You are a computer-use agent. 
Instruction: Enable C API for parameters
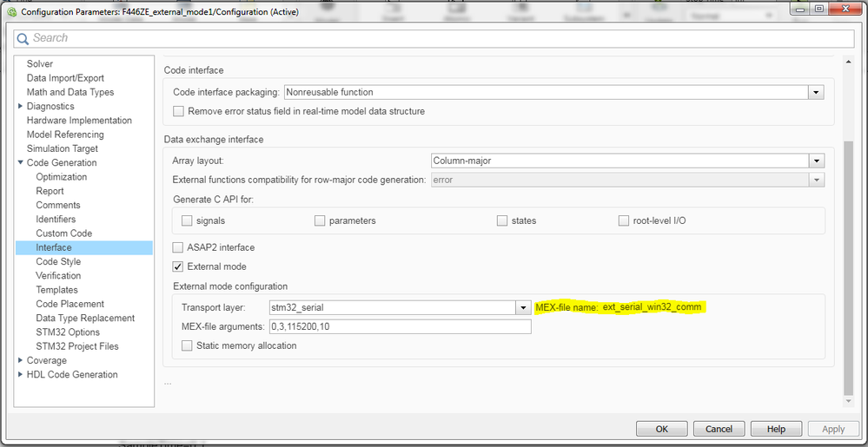tap(320, 220)
